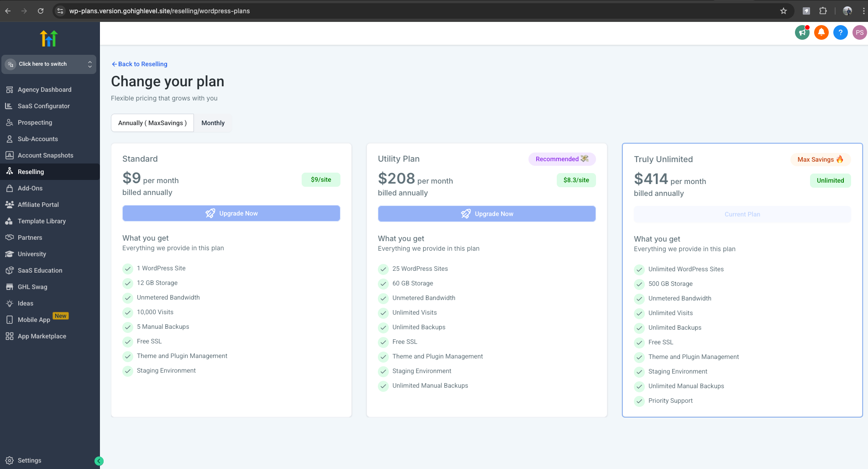Reload the page using the refresh icon

[41, 11]
